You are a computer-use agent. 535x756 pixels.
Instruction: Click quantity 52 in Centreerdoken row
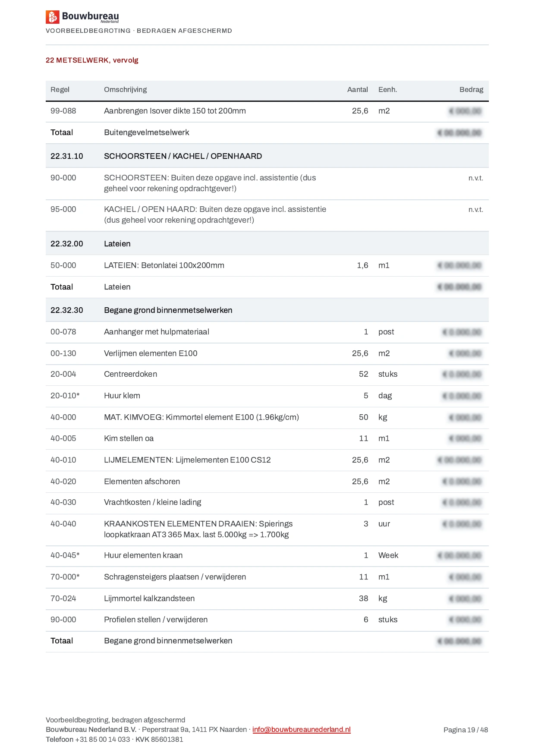363,374
